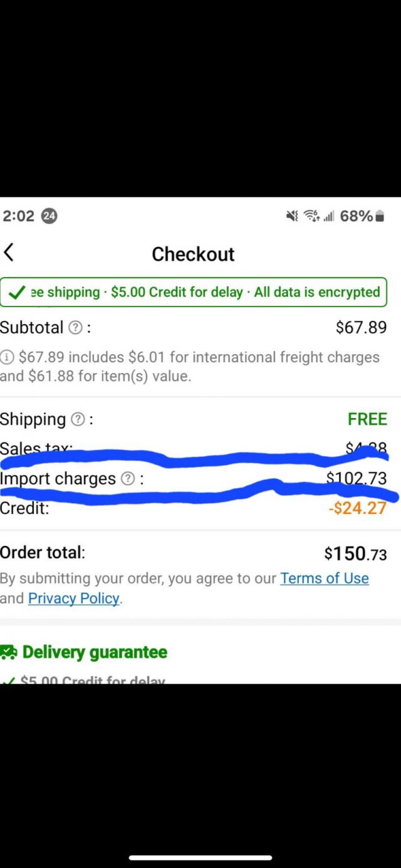401x868 pixels.
Task: Tap the Credit discount amount -$24.27
Action: (358, 508)
